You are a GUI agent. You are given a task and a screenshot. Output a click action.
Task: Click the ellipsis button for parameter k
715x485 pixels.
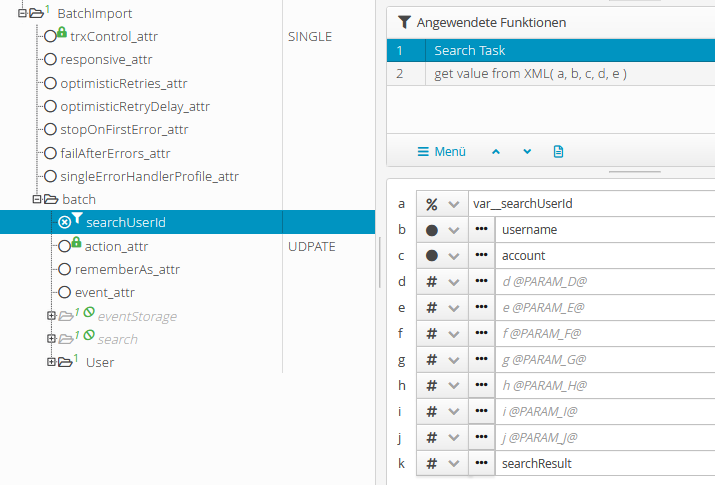pyautogui.click(x=481, y=464)
